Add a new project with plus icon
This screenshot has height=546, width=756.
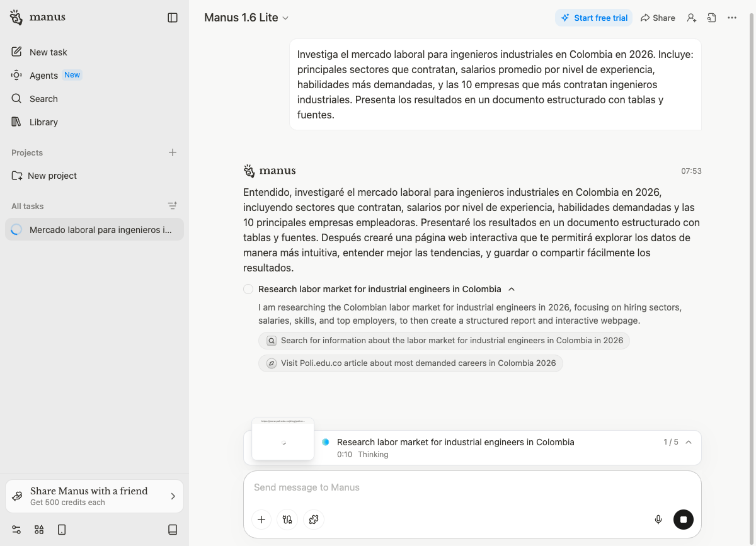[x=173, y=152]
